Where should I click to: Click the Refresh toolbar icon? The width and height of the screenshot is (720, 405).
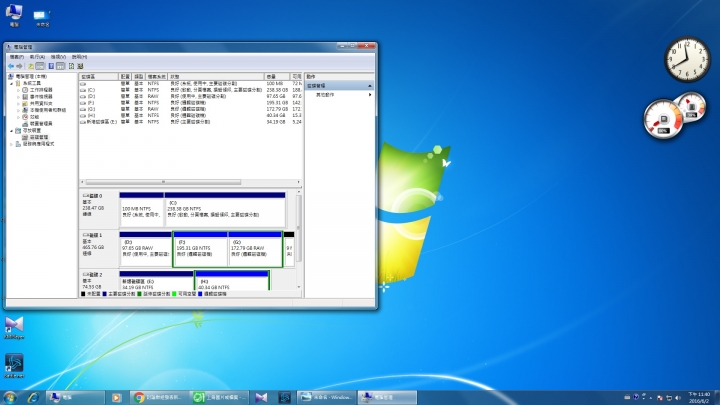(71, 67)
